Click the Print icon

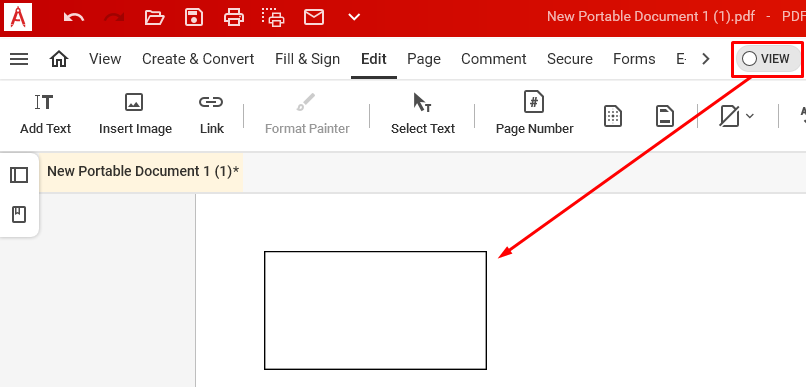[x=234, y=17]
